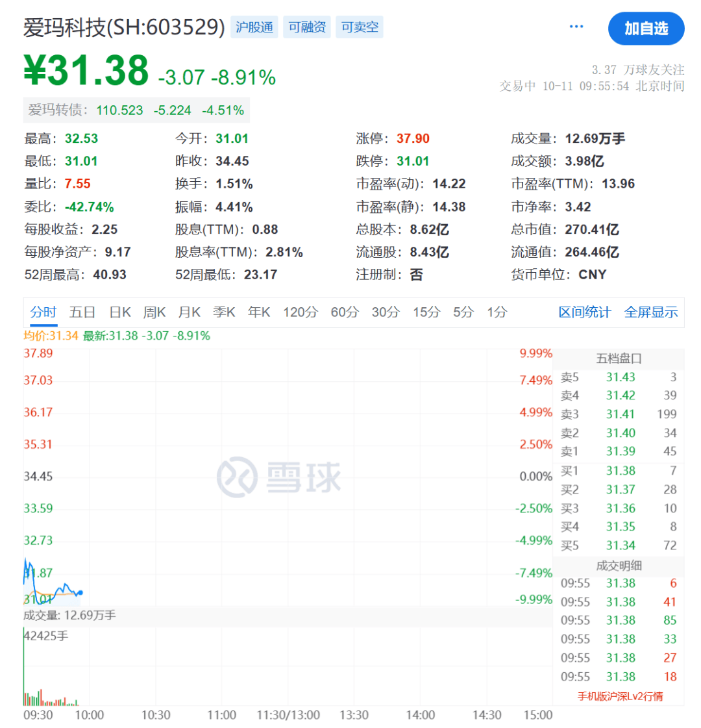Click the 市盈率(TTM) value 13.96

[x=618, y=183]
